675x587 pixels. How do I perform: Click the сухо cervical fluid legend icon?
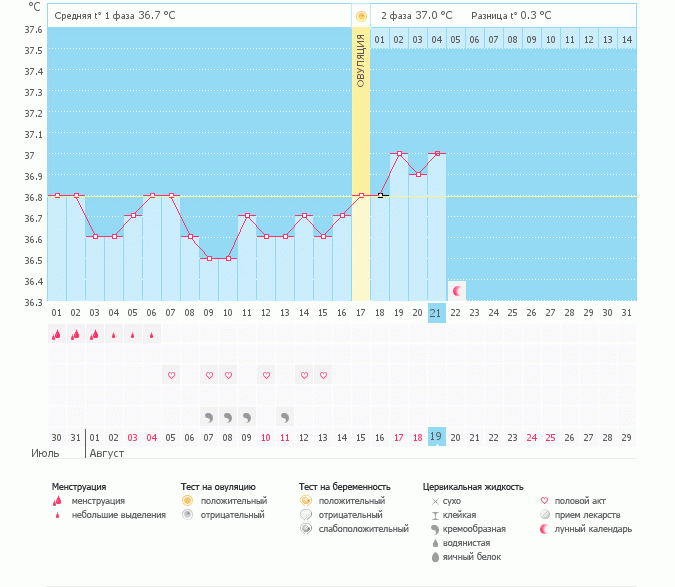coord(435,500)
